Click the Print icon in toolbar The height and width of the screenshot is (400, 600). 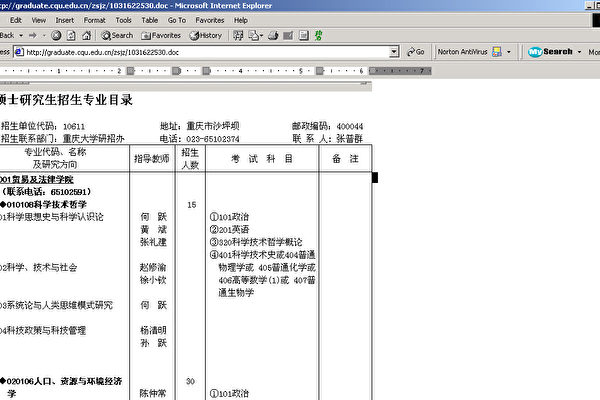(271, 35)
